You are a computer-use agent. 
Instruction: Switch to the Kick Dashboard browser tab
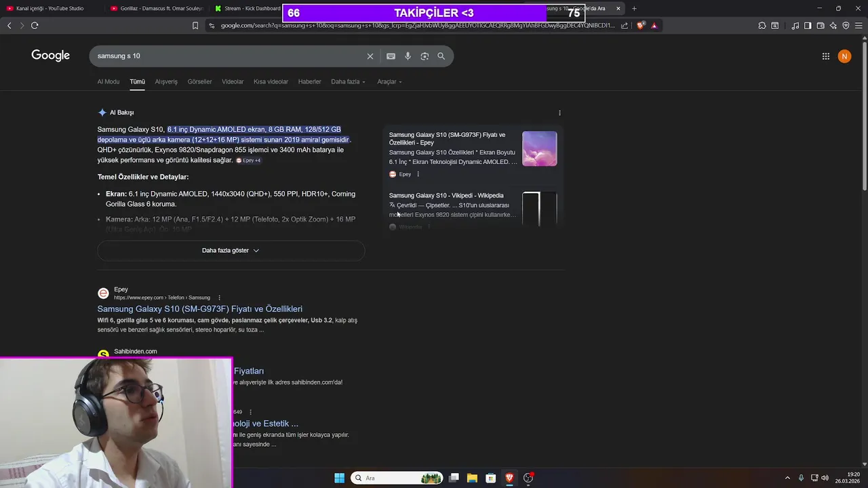247,9
